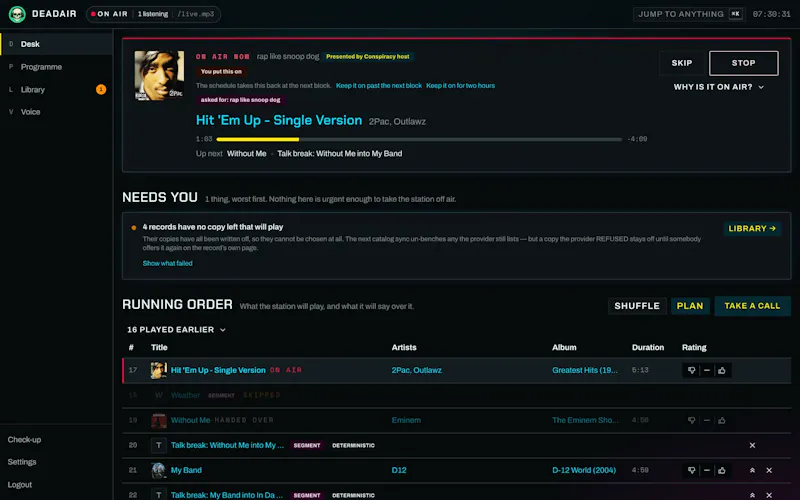Open Eminem artist link
This screenshot has width=800, height=500.
pyautogui.click(x=406, y=420)
